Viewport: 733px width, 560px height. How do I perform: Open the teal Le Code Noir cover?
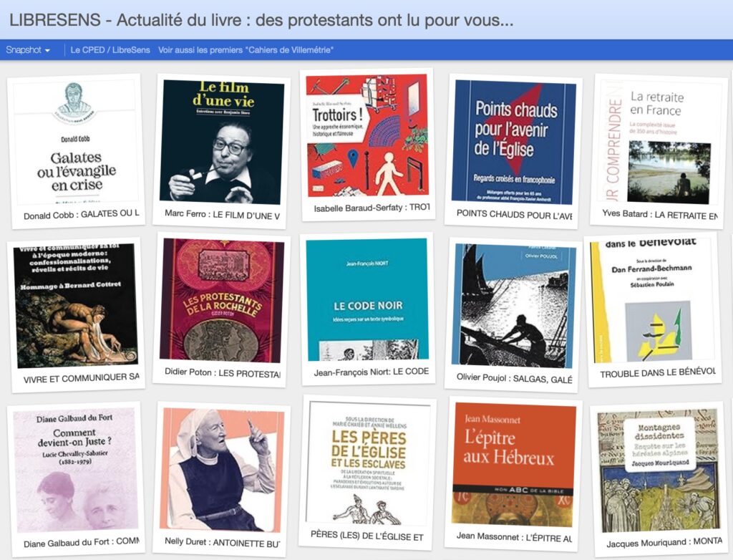tap(367, 300)
